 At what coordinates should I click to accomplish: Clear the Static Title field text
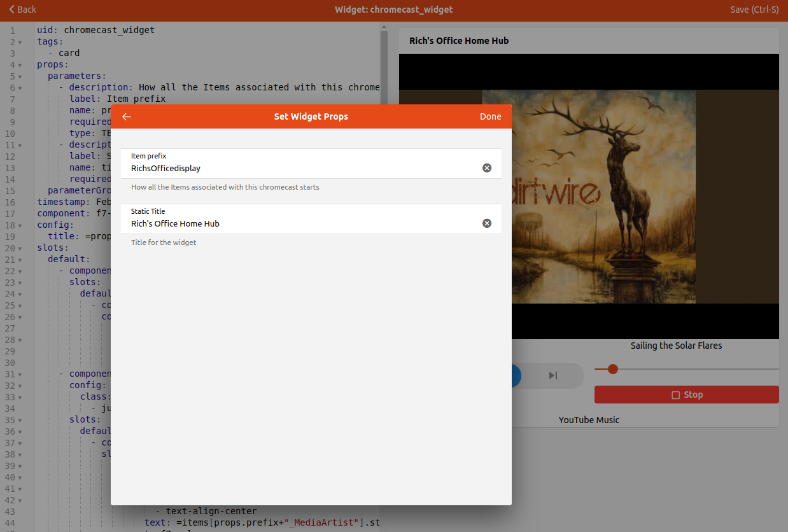pos(487,223)
